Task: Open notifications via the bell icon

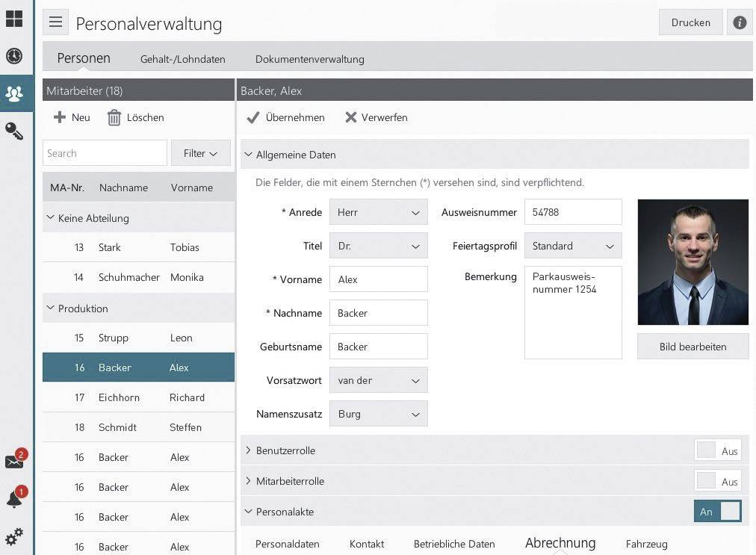Action: point(15,499)
